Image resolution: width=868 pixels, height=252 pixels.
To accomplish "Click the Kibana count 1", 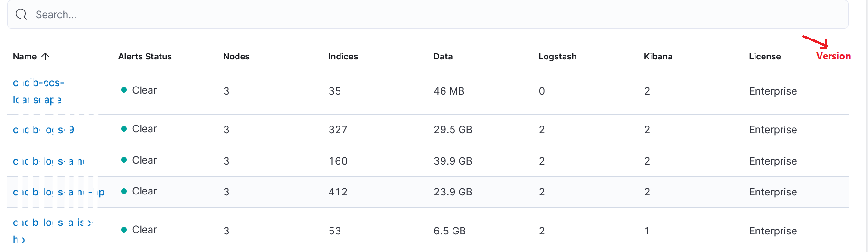I will (x=647, y=231).
